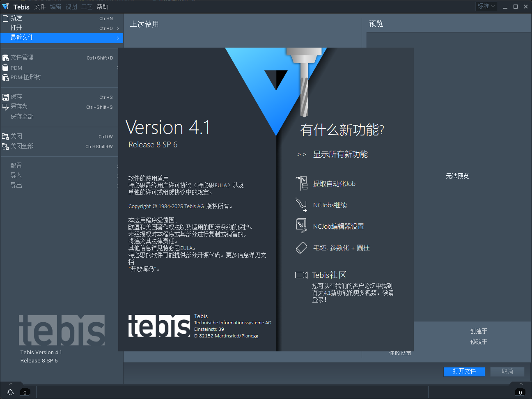The height and width of the screenshot is (399, 532).
Task: Click the PDM database icon
Action: [x=5, y=68]
